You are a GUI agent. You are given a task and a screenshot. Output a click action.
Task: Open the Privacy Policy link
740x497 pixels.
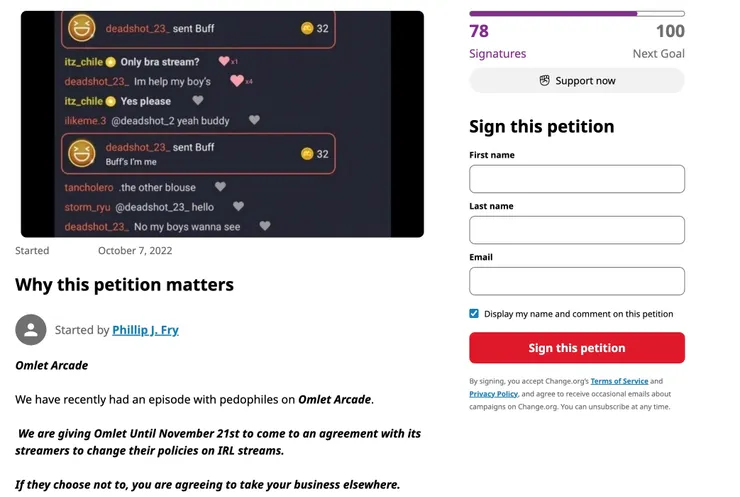pos(493,394)
